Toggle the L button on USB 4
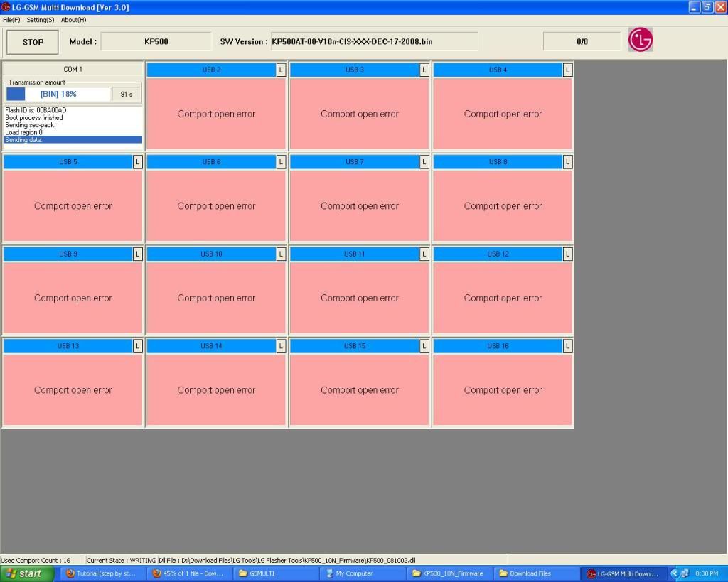 568,70
